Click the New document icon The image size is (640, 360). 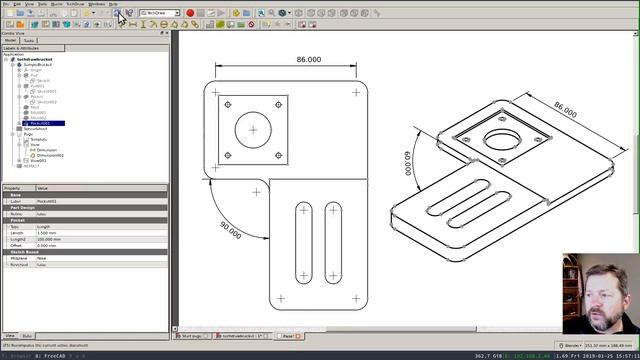(10, 13)
